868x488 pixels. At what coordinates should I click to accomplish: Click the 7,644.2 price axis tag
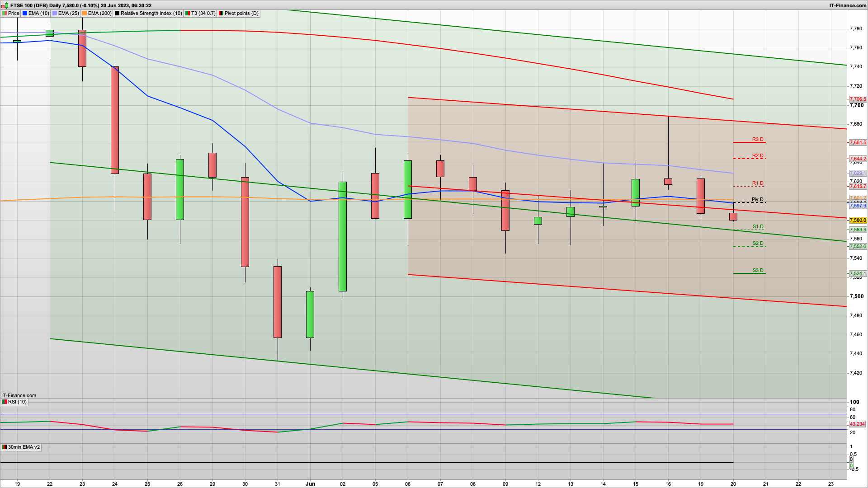tap(858, 159)
